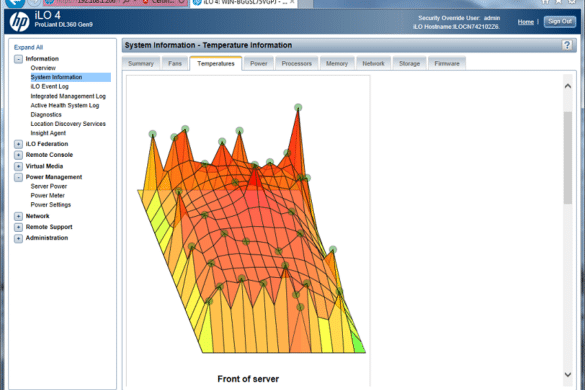Click the scroll down arrow icon
585x390 pixels.
[x=567, y=374]
